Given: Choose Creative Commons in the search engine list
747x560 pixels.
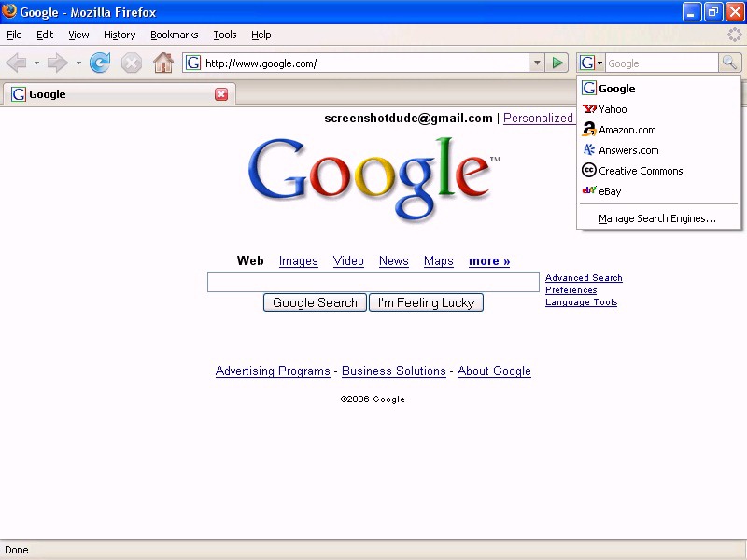Looking at the screenshot, I should coord(658,171).
